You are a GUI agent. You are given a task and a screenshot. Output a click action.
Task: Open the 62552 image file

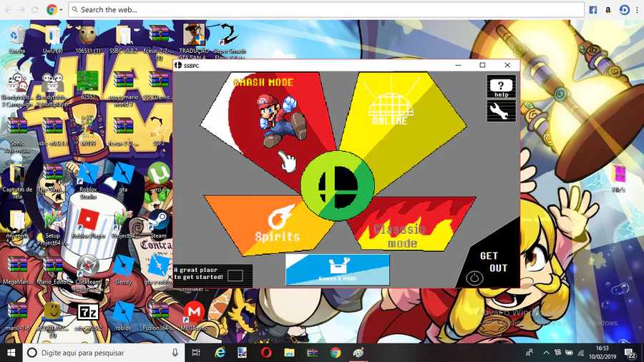(87, 85)
